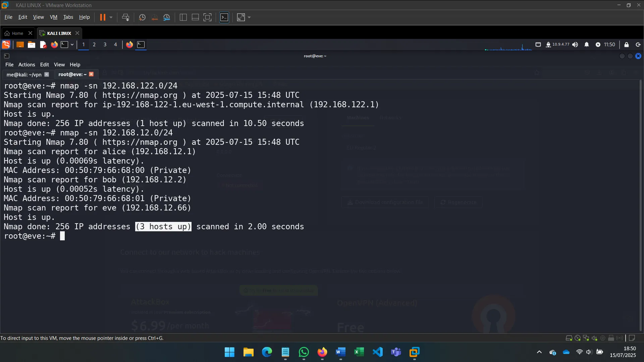Toggle fullscreen console mode
Image resolution: width=644 pixels, height=362 pixels.
[x=208, y=17]
